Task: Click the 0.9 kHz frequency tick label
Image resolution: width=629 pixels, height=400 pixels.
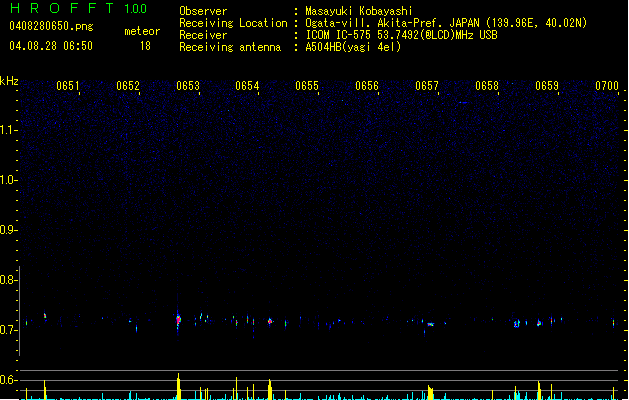Action: click(8, 230)
